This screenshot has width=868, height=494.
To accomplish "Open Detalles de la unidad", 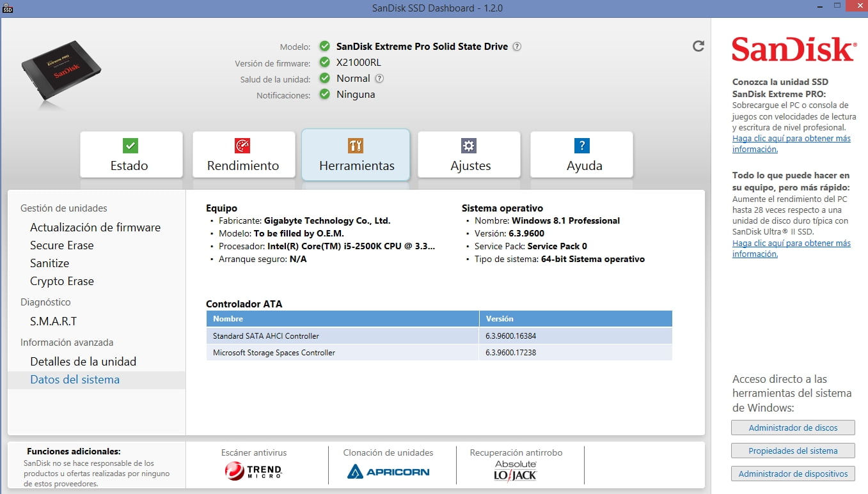I will (83, 362).
